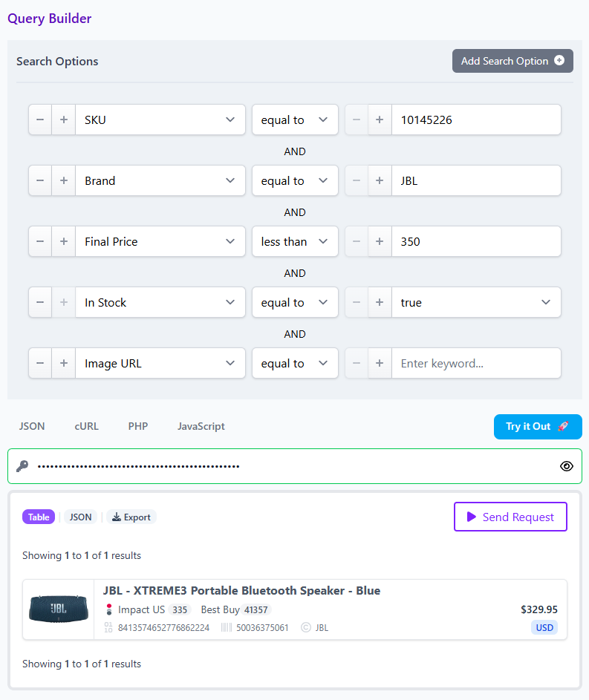Click the price value field 350
The width and height of the screenshot is (589, 700).
(x=476, y=241)
